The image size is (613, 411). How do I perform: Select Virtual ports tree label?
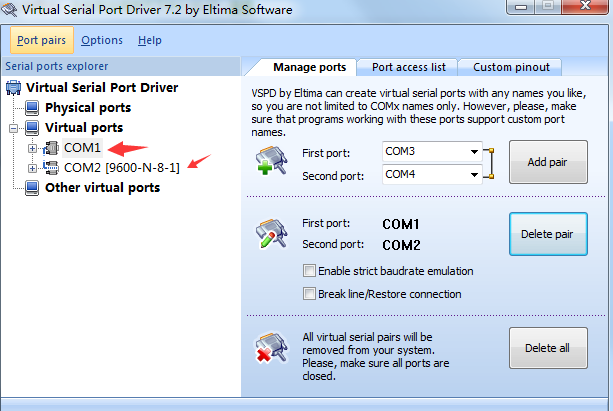[x=84, y=127]
